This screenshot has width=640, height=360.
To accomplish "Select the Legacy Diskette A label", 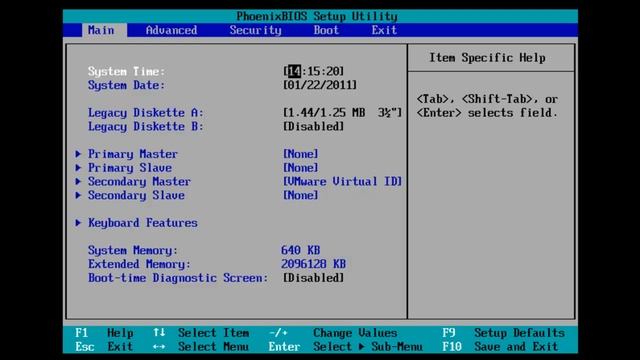I will pos(146,113).
